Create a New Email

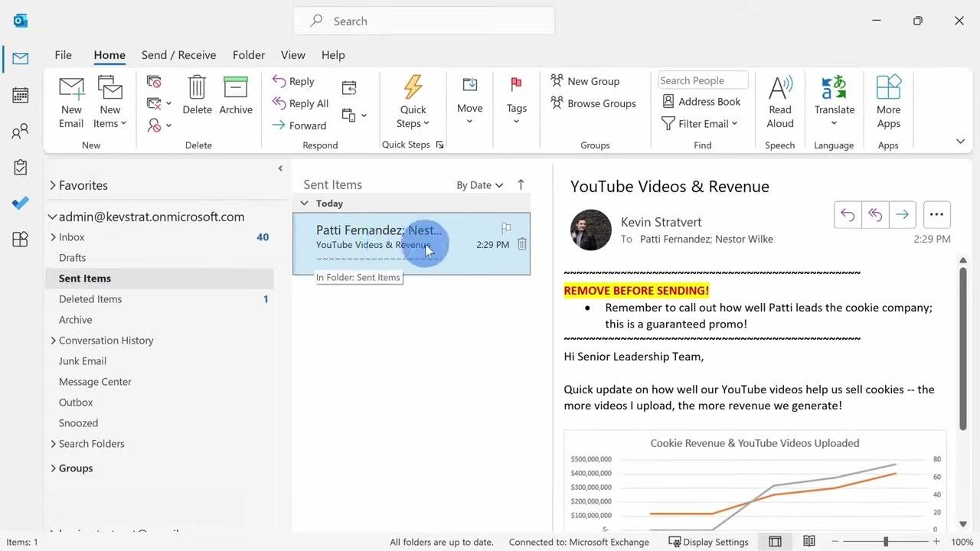tap(71, 103)
